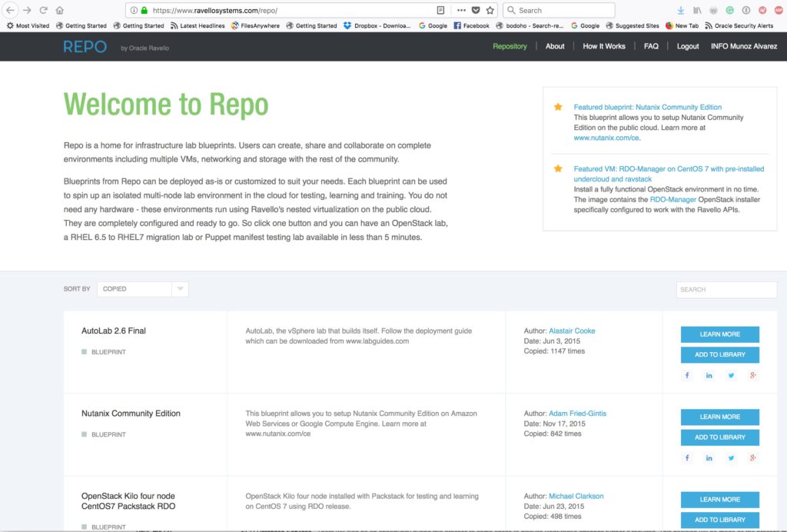Click Logout in the top navigation
The width and height of the screenshot is (787, 532).
(x=687, y=46)
